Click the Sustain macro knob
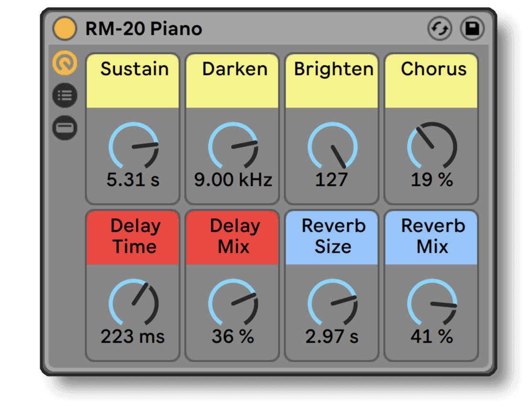Viewport: 532px width, 411px height. [133, 147]
